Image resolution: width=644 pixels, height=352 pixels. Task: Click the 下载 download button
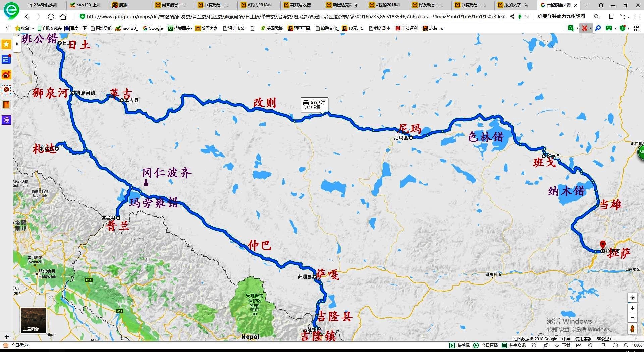562,345
